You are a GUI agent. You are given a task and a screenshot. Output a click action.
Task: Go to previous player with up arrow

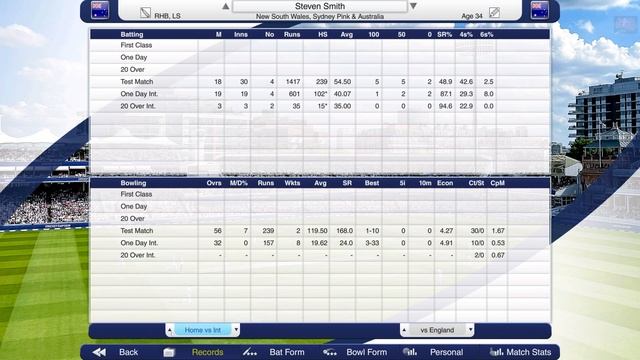(225, 6)
